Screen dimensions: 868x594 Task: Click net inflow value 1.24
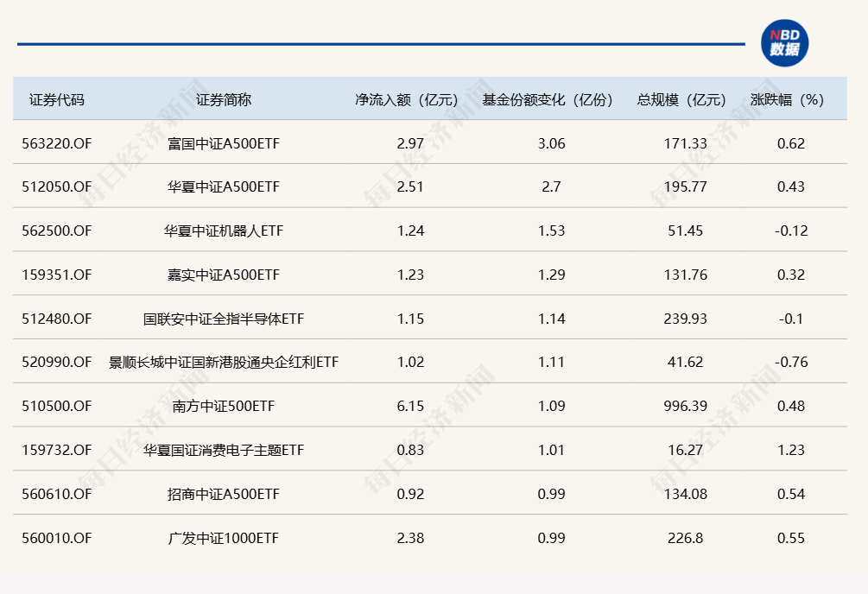410,231
